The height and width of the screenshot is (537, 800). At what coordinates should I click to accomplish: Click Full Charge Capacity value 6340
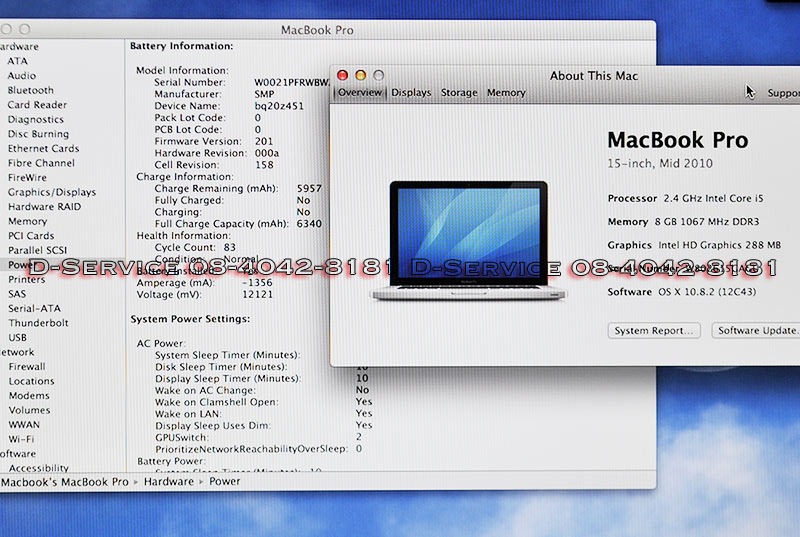[x=309, y=224]
